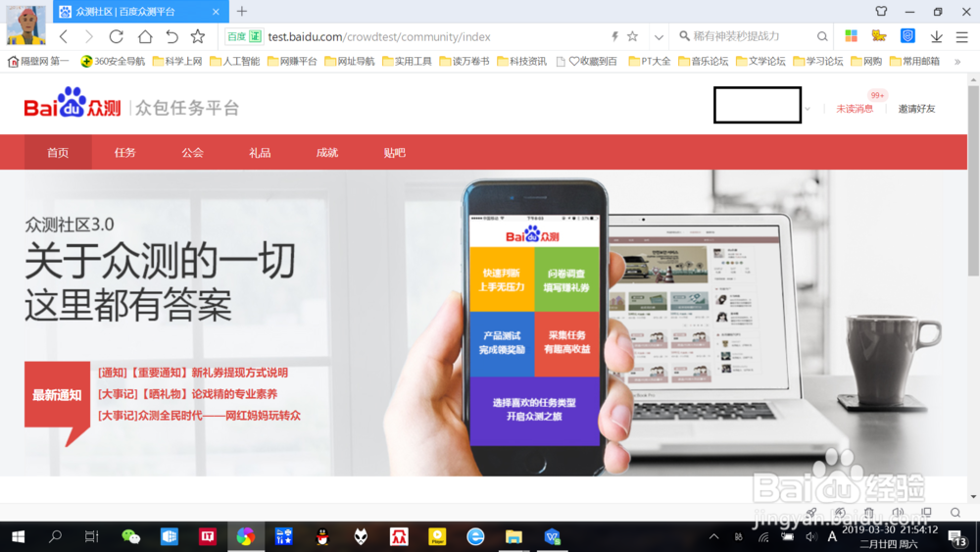Viewport: 980px width, 552px height.
Task: Open the 科技资讯 bookmark folder
Action: (522, 61)
